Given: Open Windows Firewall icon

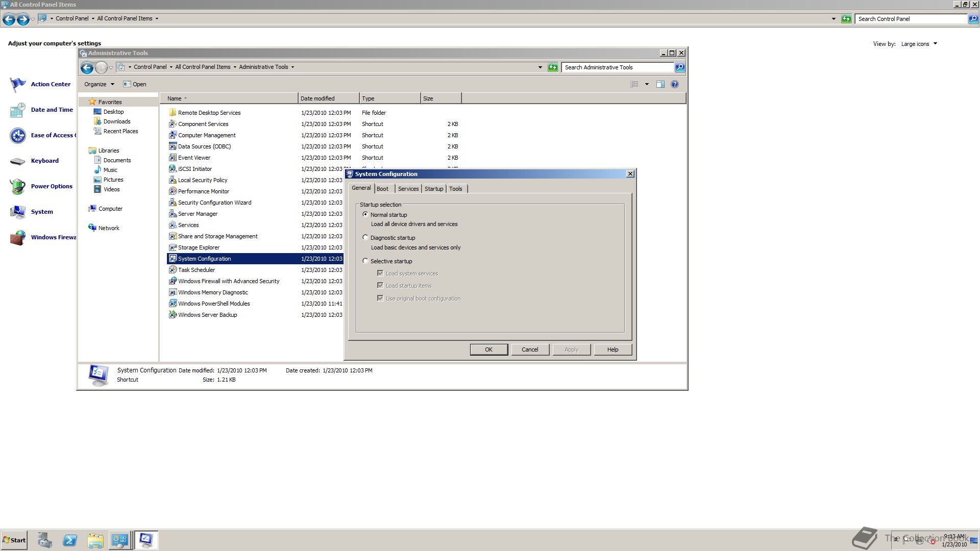Looking at the screenshot, I should (18, 237).
